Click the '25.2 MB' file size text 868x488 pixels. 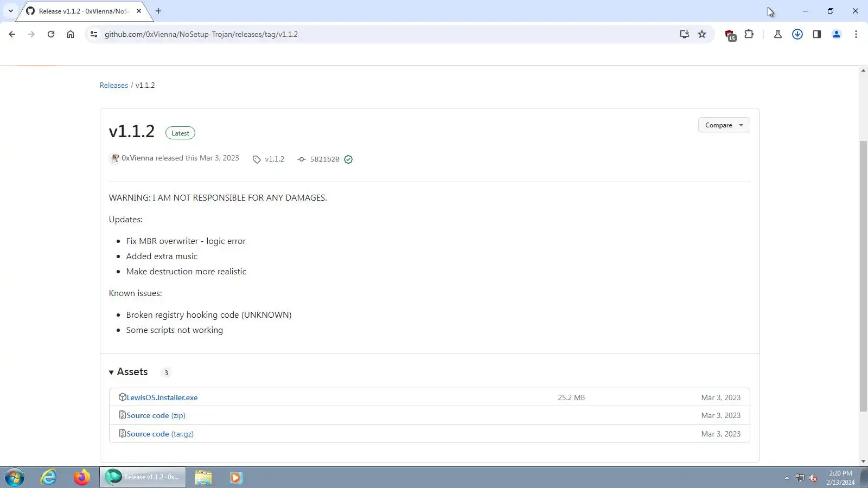[x=571, y=397]
